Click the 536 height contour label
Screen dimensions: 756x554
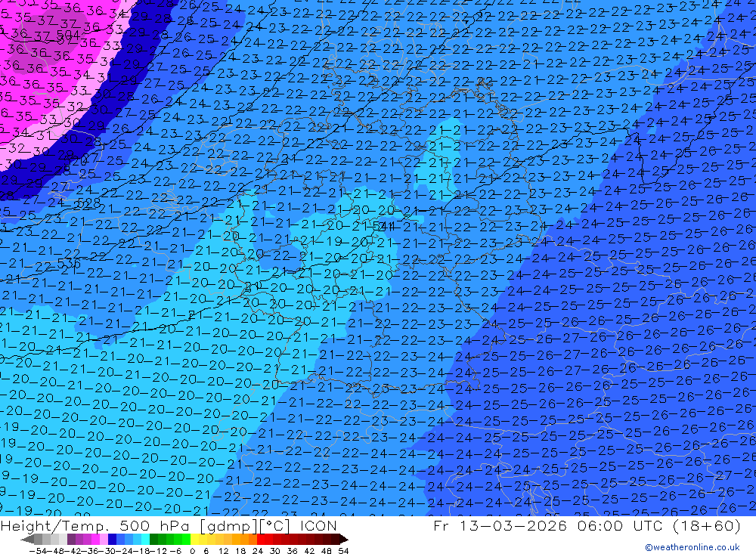tap(69, 263)
